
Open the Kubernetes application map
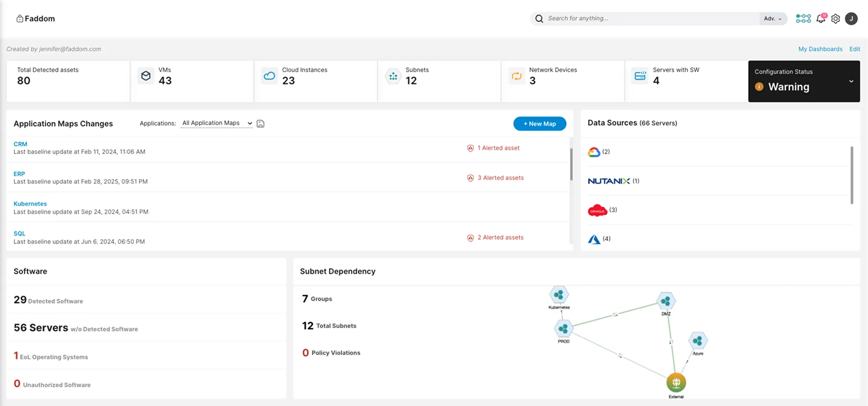coord(30,203)
